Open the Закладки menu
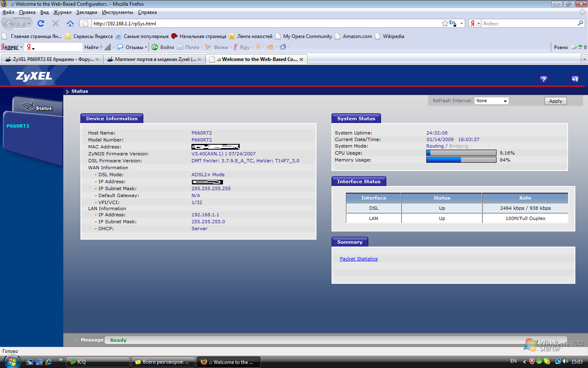 (87, 12)
